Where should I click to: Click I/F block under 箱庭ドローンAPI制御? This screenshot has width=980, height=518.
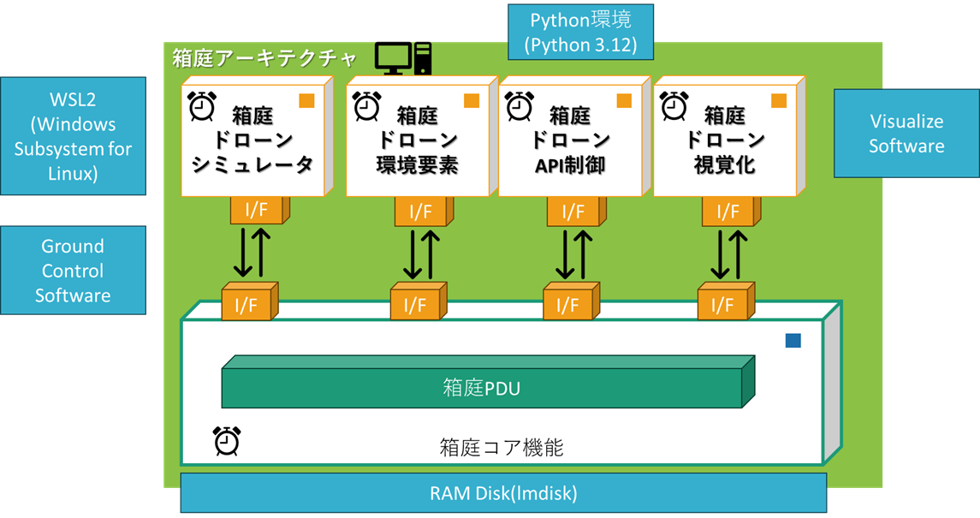576,211
